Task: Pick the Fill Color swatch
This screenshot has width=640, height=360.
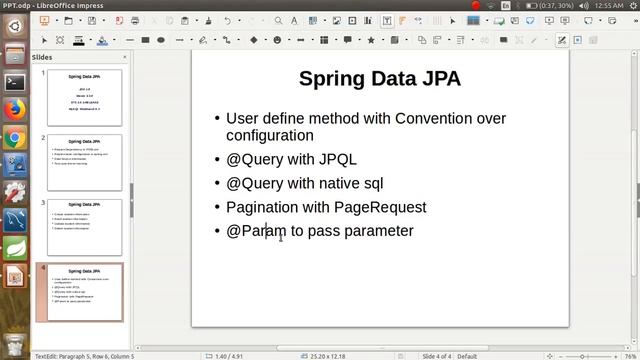Action: tap(102, 40)
